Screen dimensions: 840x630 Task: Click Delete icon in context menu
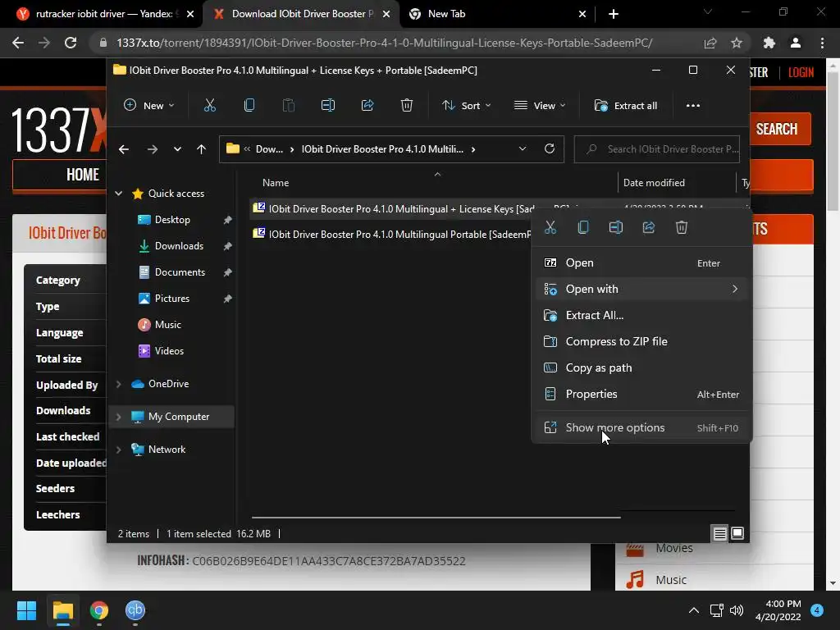(x=682, y=228)
